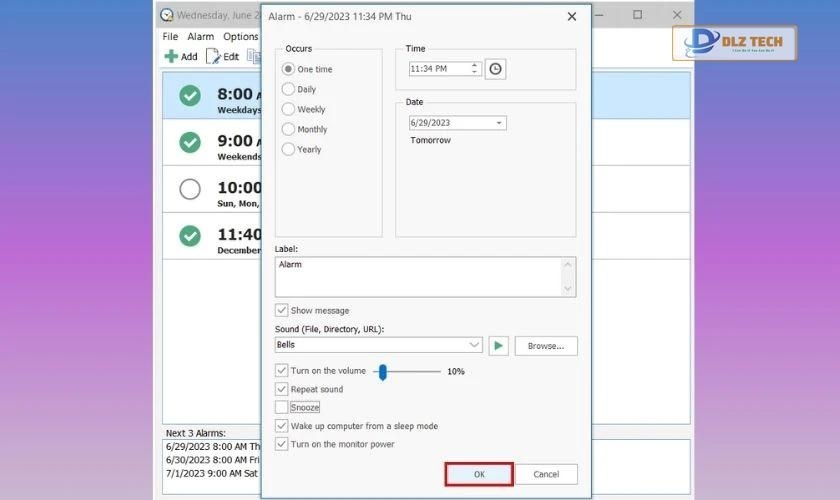Click the clock icon beside the time field
The width and height of the screenshot is (840, 500).
coord(495,69)
